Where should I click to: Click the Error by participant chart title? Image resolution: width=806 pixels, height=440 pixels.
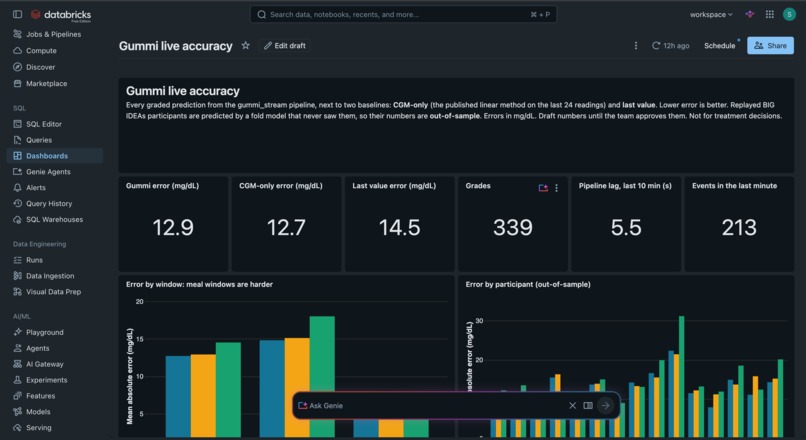[x=528, y=284]
